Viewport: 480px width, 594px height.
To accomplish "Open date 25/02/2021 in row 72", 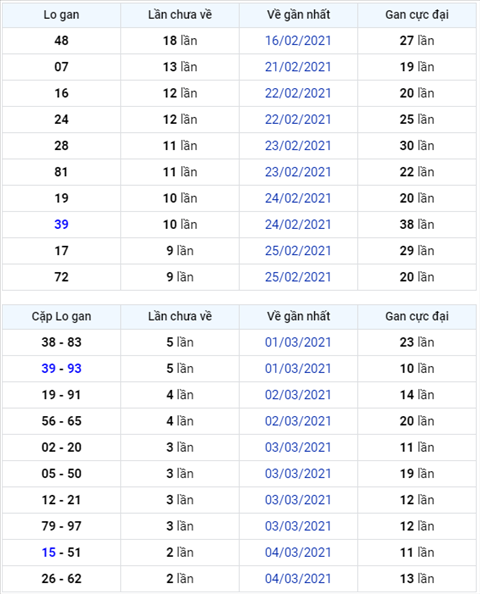I will pyautogui.click(x=298, y=277).
